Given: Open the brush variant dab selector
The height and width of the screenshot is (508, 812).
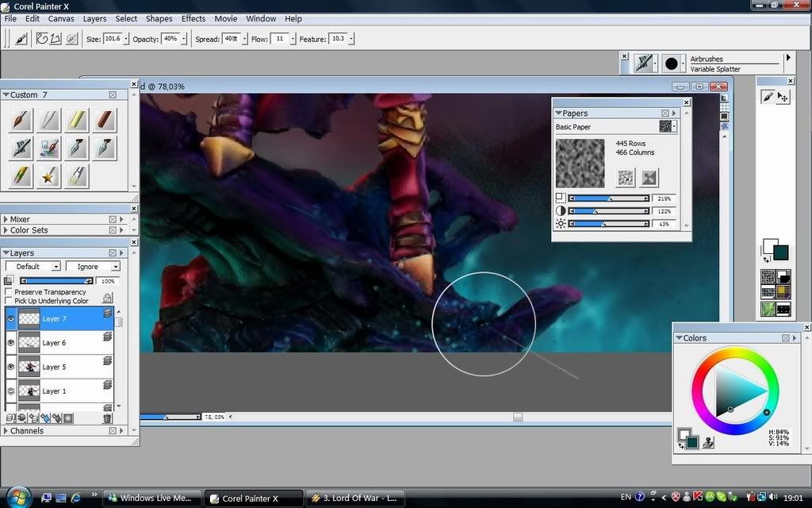Looking at the screenshot, I should coord(672,63).
